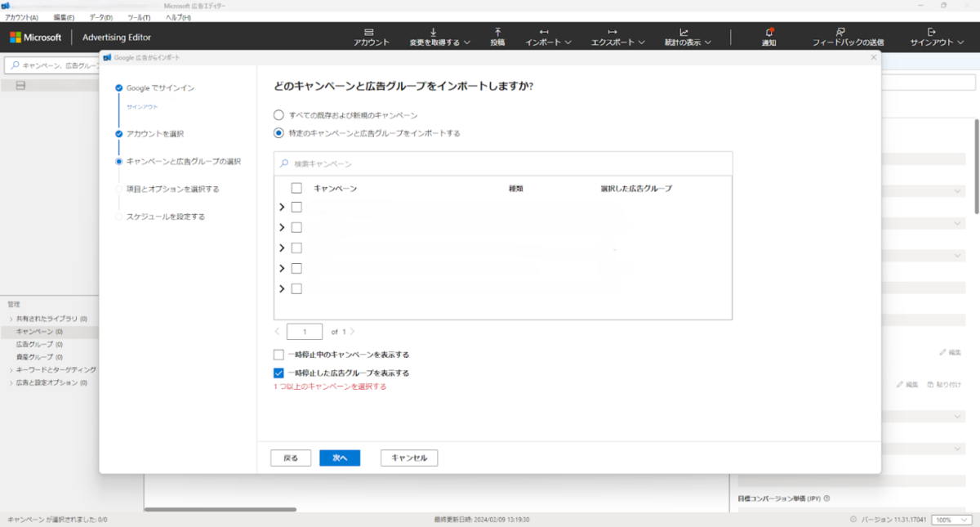
Task: Click the キャンペーンと広告グループの選択 step label
Action: coord(184,161)
